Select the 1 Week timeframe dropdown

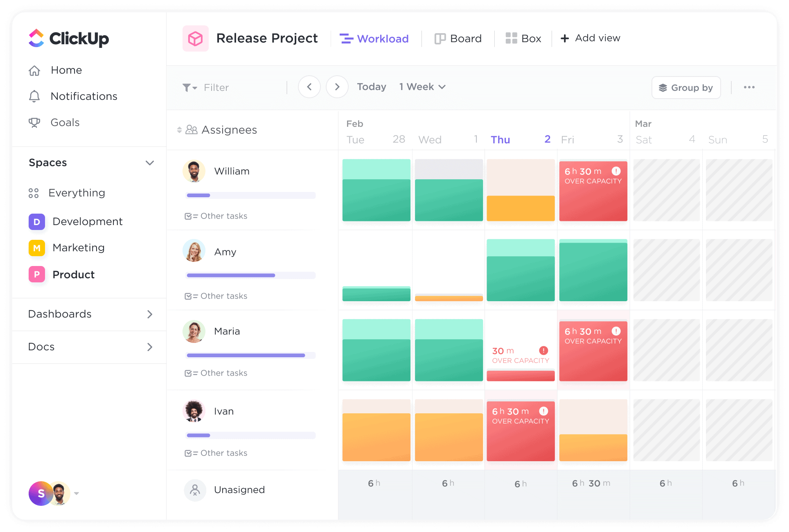pyautogui.click(x=422, y=87)
